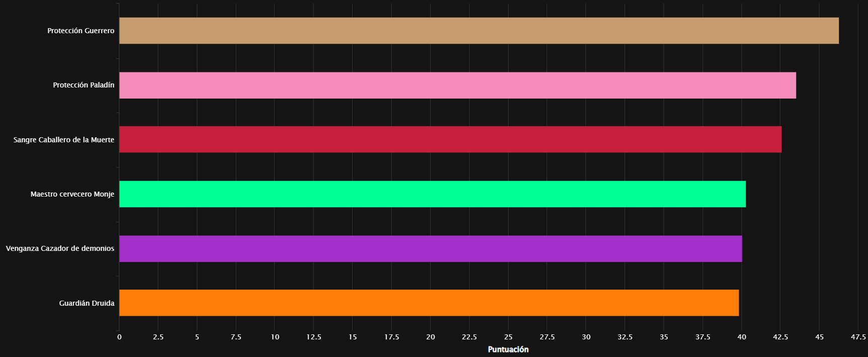
Task: Click the 'Guardián Druida' axis label
Action: click(x=87, y=303)
